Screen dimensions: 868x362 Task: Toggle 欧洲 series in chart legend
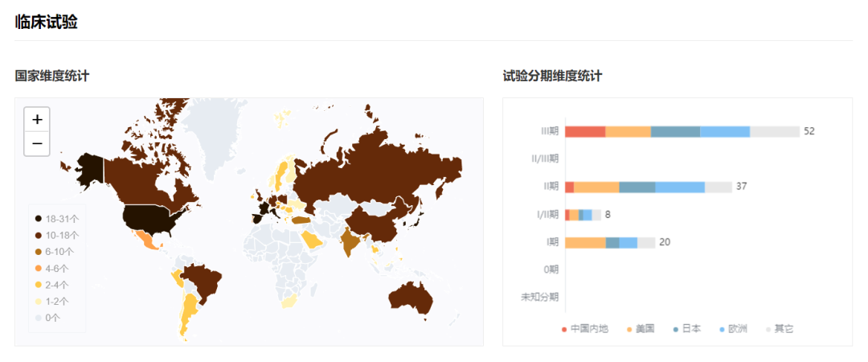[x=732, y=329]
